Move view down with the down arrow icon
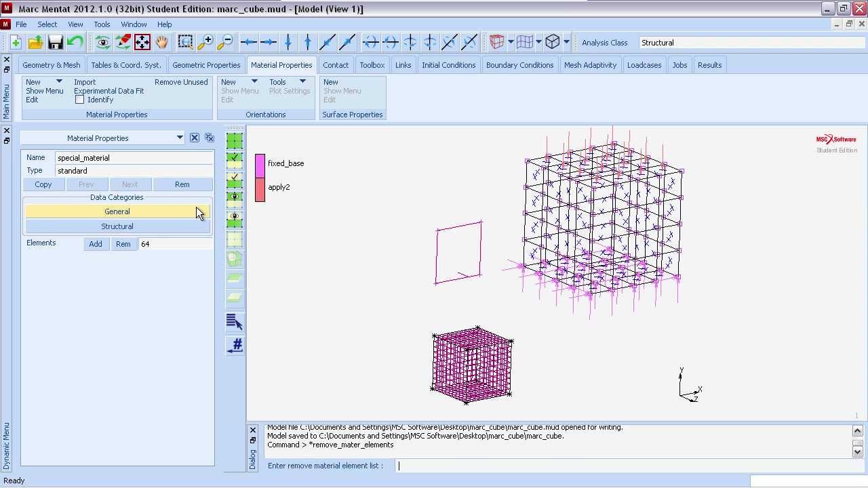 [288, 42]
